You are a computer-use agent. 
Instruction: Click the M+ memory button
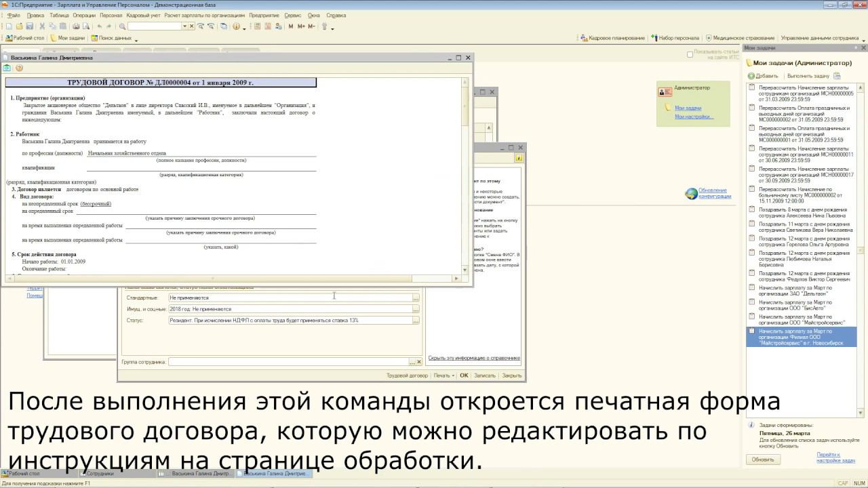pyautogui.click(x=301, y=26)
